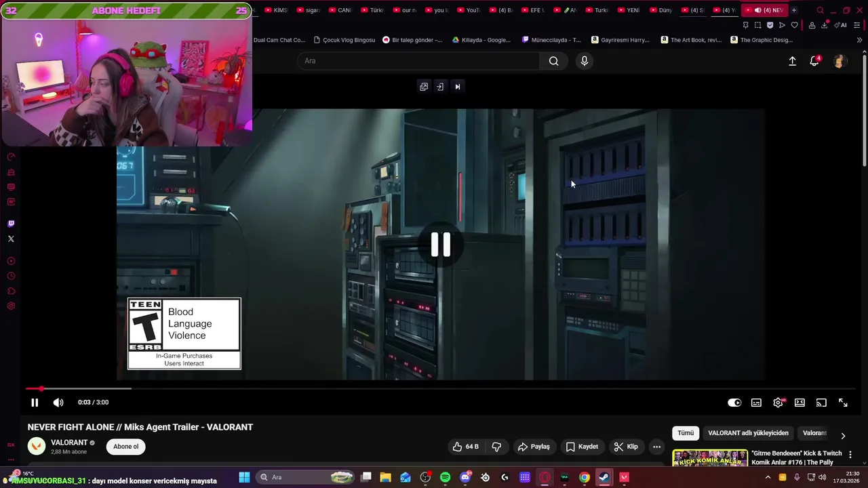
Task: Open a new browser tab (plus)
Action: click(x=794, y=10)
